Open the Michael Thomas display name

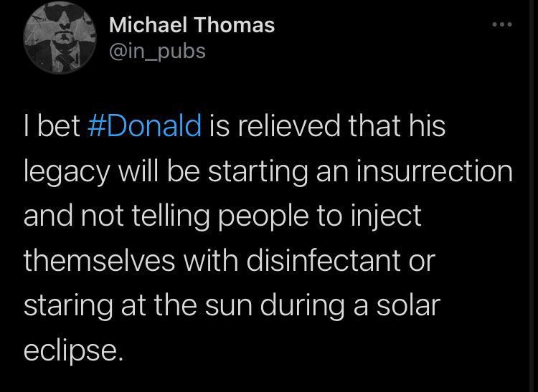coord(192,24)
